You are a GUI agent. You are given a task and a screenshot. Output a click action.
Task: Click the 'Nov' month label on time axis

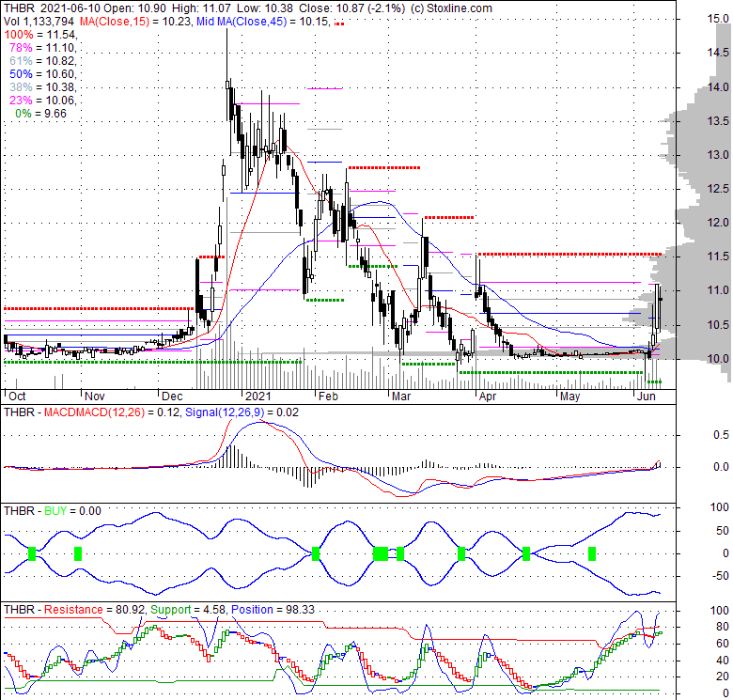click(x=94, y=397)
